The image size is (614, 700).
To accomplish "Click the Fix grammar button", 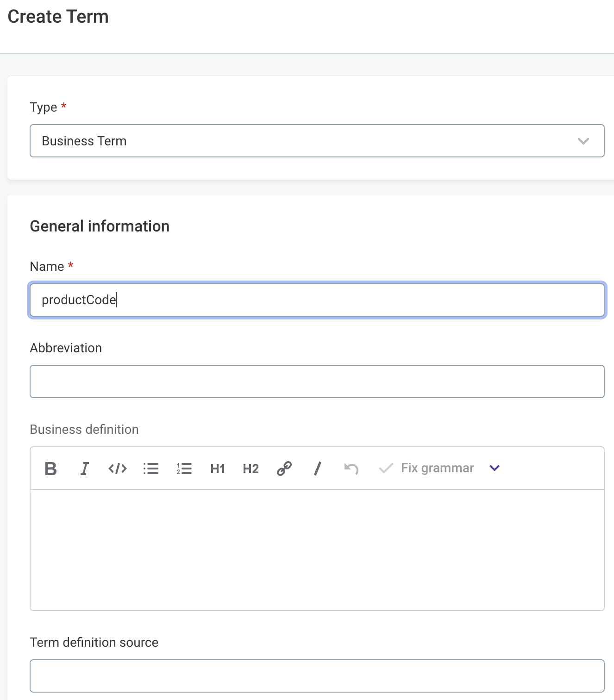I will coord(437,468).
